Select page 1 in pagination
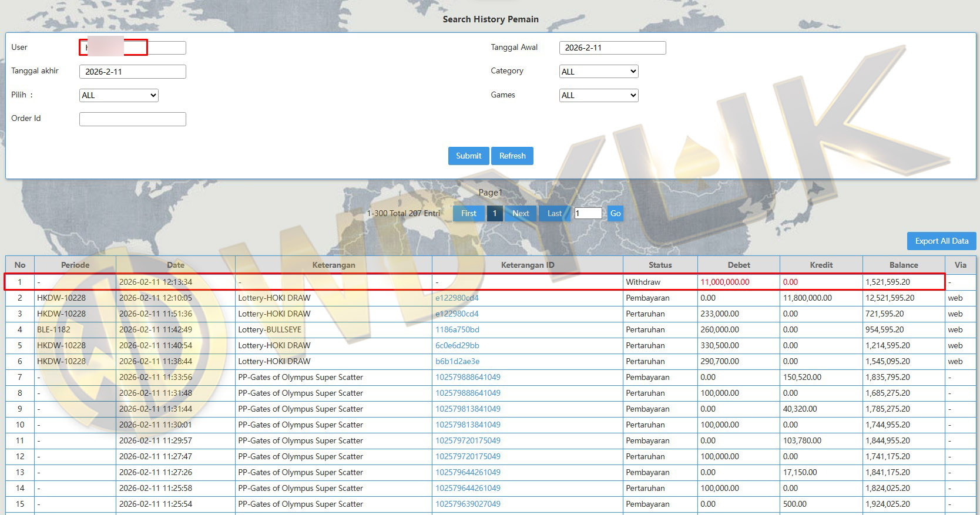This screenshot has height=515, width=980. [494, 213]
